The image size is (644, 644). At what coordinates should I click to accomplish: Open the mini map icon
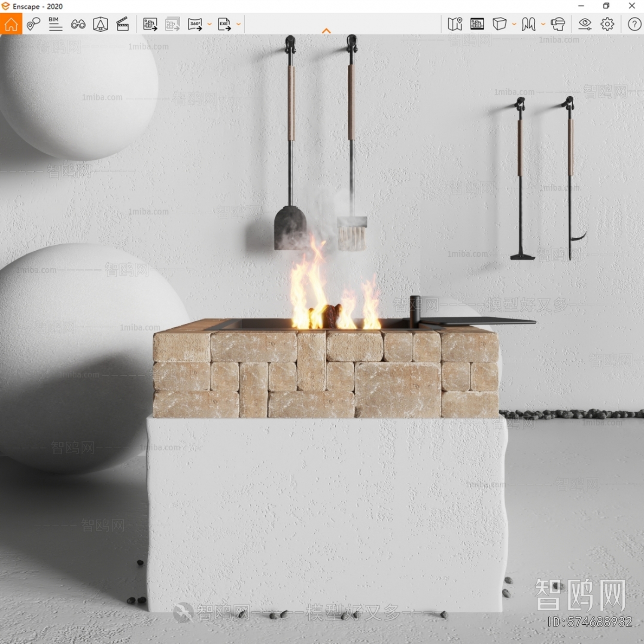(455, 24)
